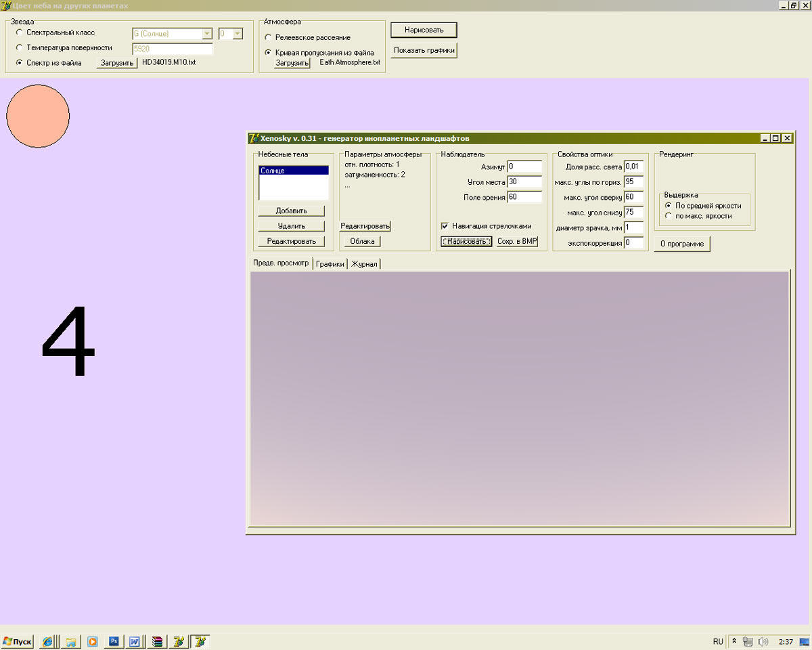This screenshot has width=812, height=650.
Task: Click Редактировать under celestial bodies list
Action: [x=292, y=241]
